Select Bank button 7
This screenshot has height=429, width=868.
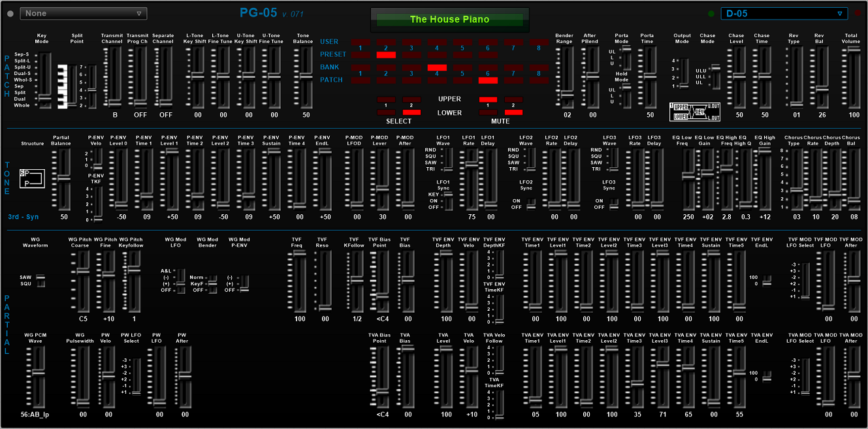[x=513, y=67]
